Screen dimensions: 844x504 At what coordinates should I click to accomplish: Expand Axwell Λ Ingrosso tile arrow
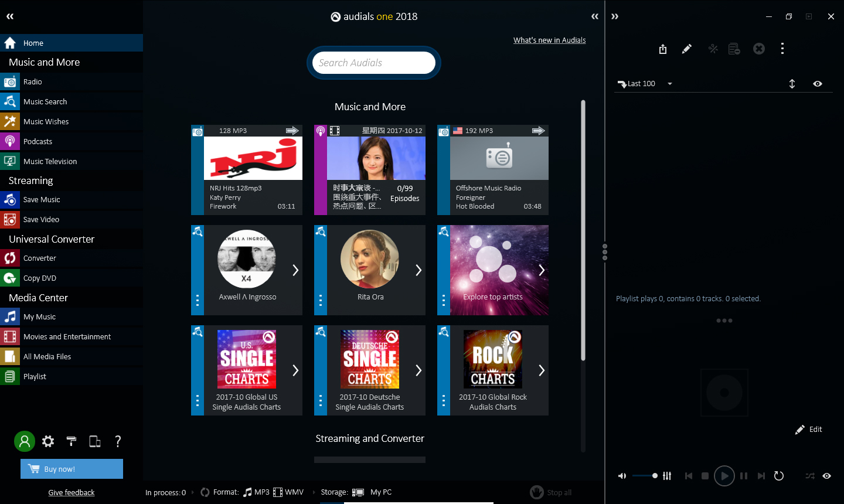pyautogui.click(x=295, y=270)
